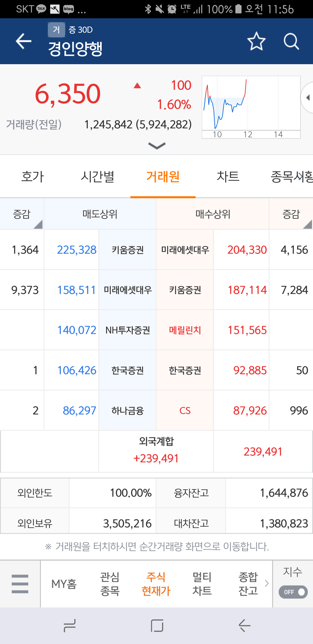Tap 융자잔고 value 1,644,876

coord(284,493)
